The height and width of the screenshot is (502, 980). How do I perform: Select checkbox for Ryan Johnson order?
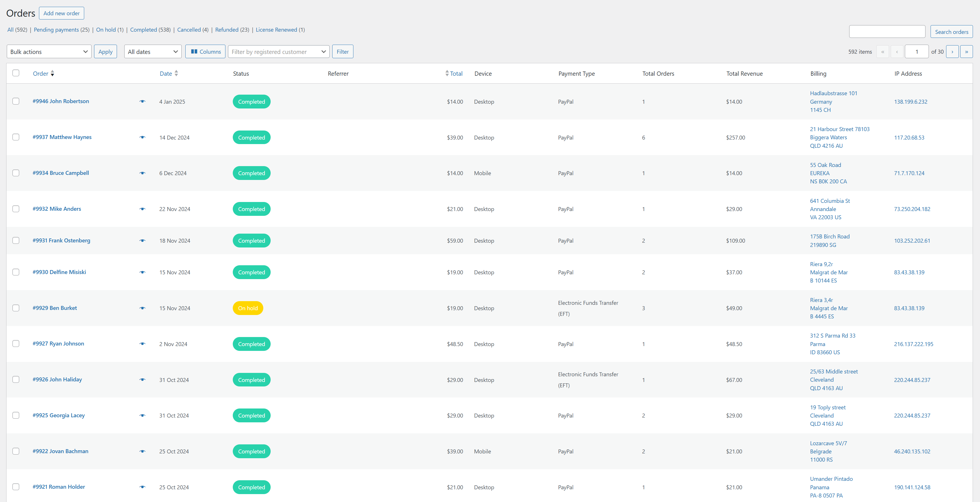16,344
